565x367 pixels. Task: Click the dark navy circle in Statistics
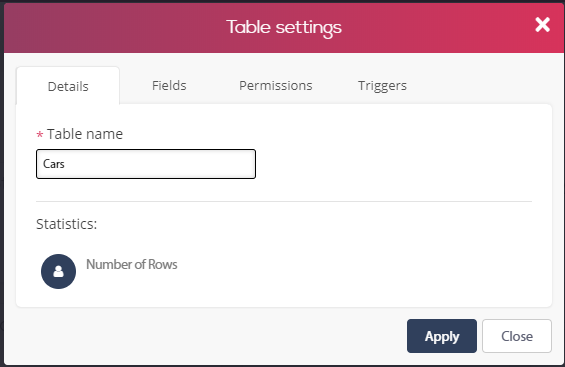pos(58,271)
